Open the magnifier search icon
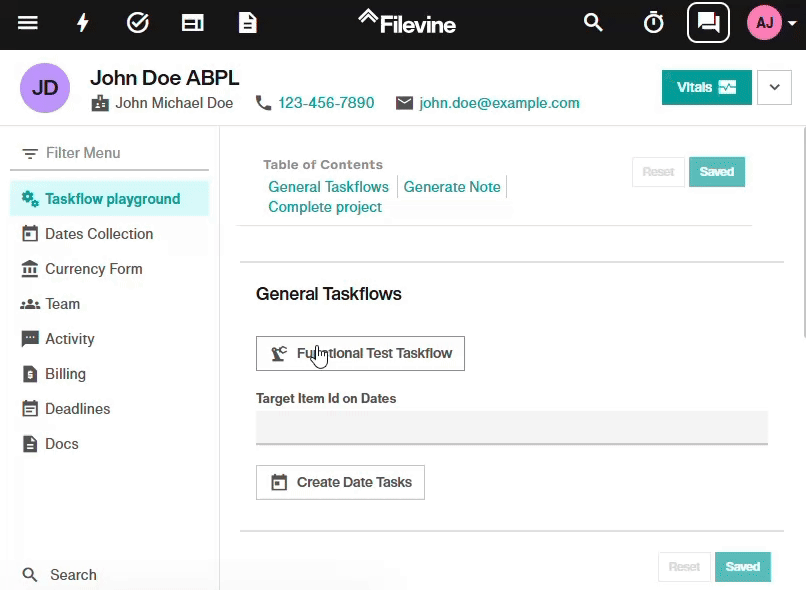The height and width of the screenshot is (590, 806). pyautogui.click(x=593, y=23)
